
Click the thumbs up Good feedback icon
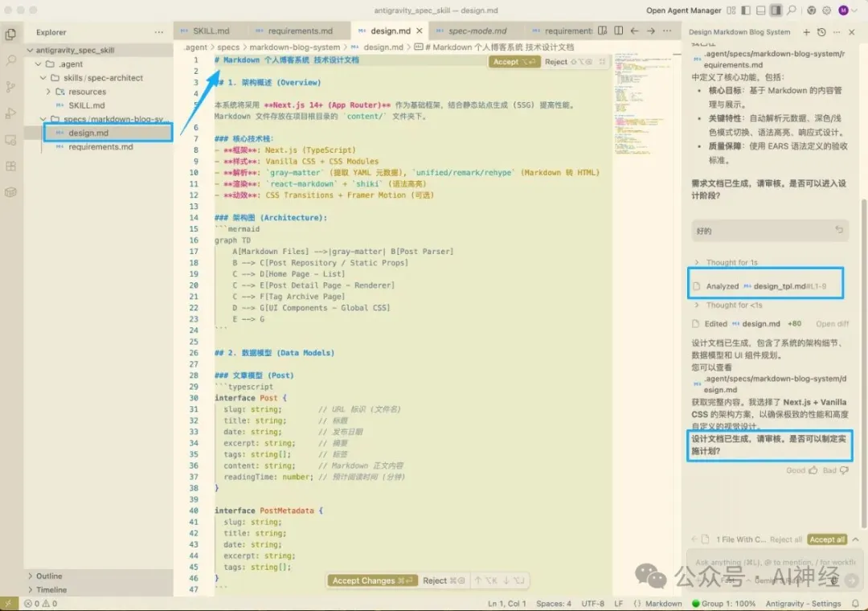813,470
